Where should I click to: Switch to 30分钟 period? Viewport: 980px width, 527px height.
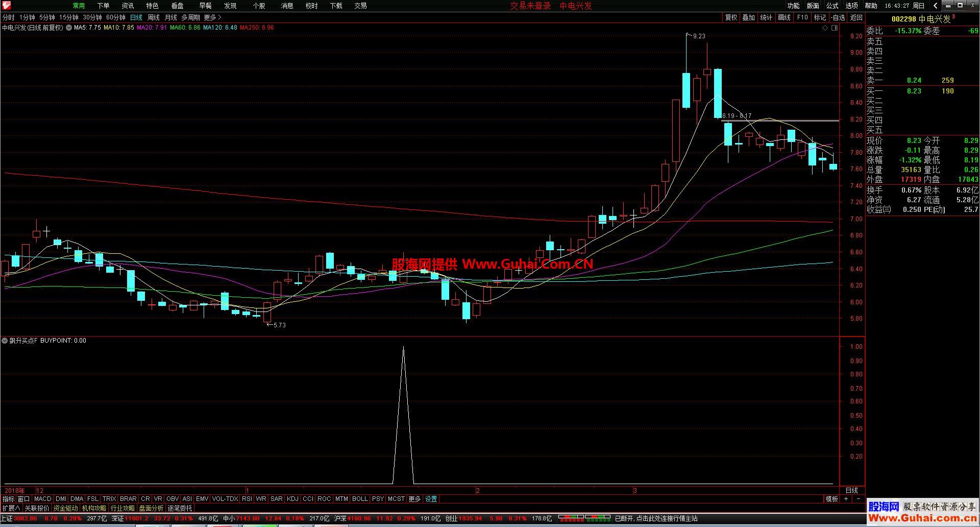click(92, 17)
